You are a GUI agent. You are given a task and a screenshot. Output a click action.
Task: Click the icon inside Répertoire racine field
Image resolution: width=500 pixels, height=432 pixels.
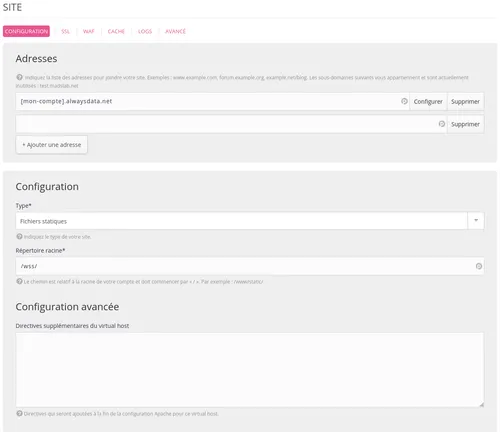pos(479,266)
